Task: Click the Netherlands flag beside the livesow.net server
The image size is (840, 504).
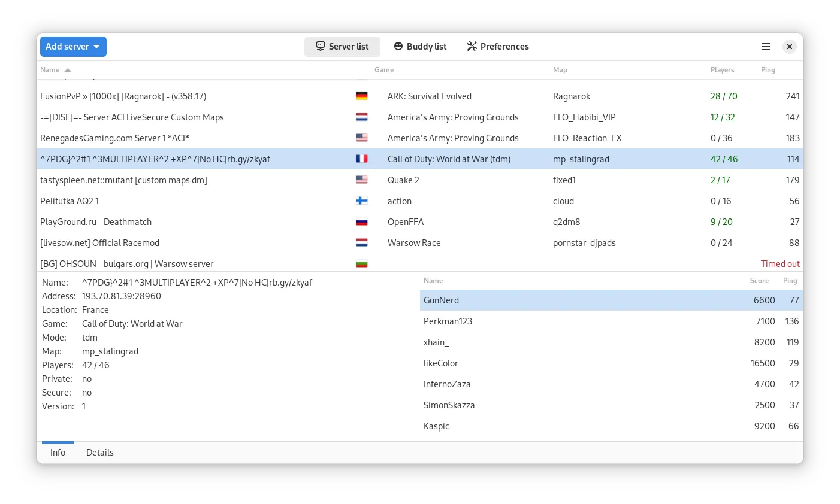Action: 362,243
